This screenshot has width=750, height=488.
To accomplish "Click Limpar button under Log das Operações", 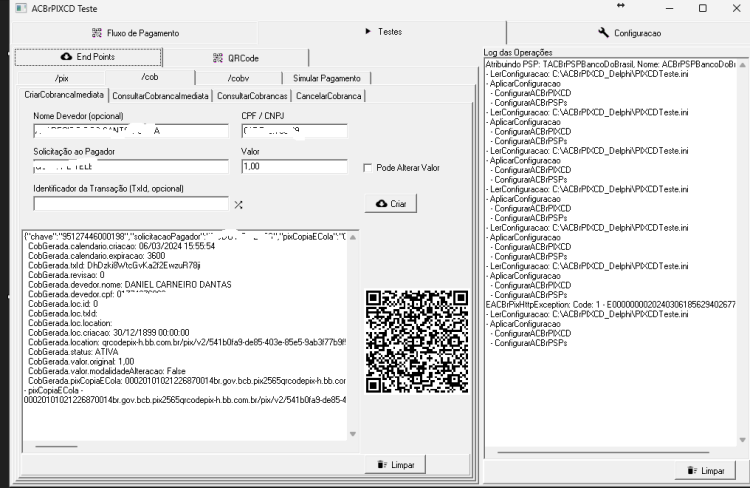I will coord(706,471).
